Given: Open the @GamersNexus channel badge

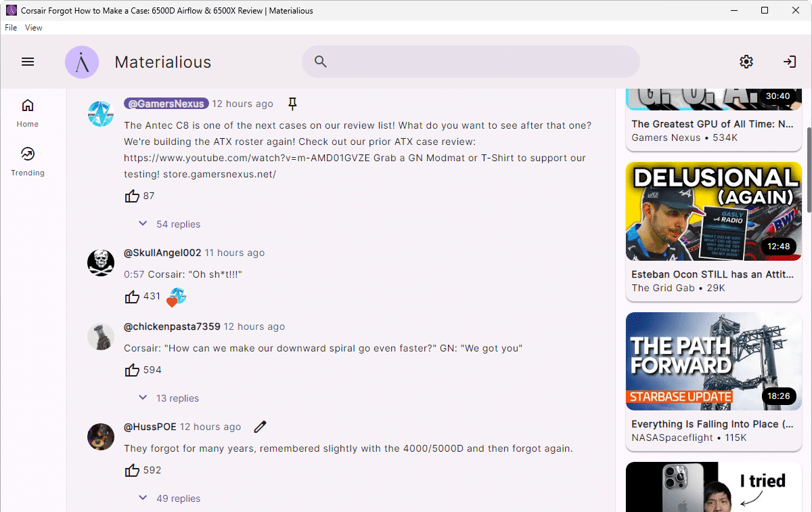Looking at the screenshot, I should (x=166, y=104).
